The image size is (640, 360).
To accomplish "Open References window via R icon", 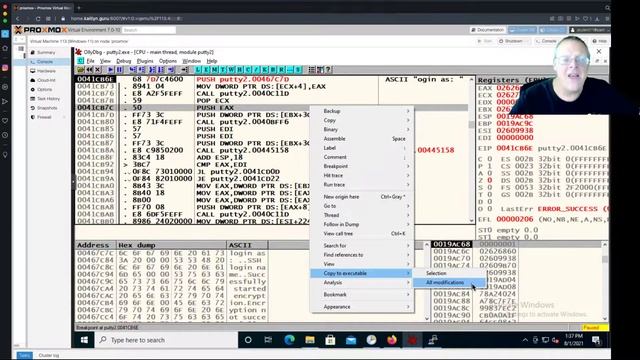I will tap(282, 70).
